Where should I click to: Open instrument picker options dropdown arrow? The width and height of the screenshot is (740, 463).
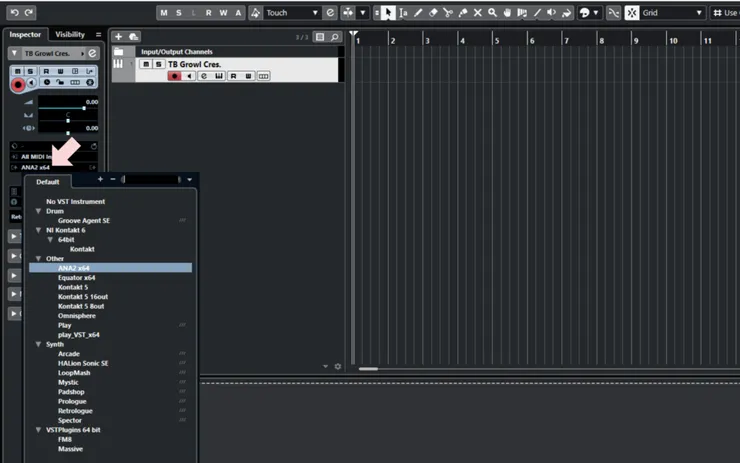coord(190,179)
